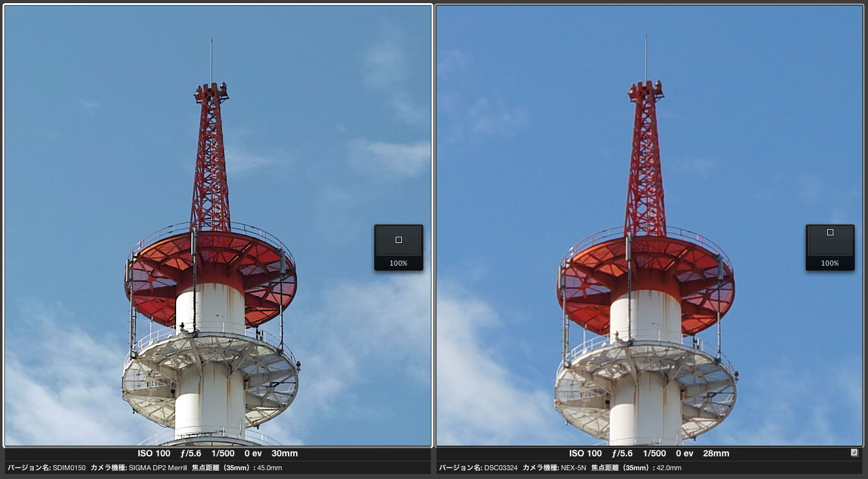Click the viewport square in right zoom navigator
The width and height of the screenshot is (868, 479).
tap(830, 232)
